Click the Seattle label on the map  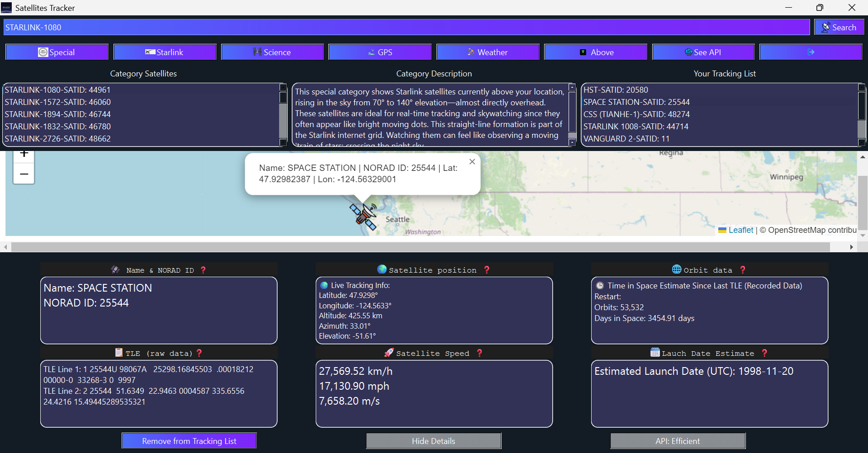(x=397, y=219)
